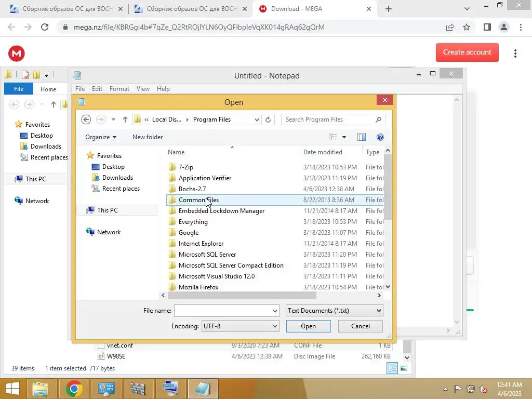532x399 pixels.
Task: Open the Explorer File ribbon tab
Action: click(x=19, y=89)
